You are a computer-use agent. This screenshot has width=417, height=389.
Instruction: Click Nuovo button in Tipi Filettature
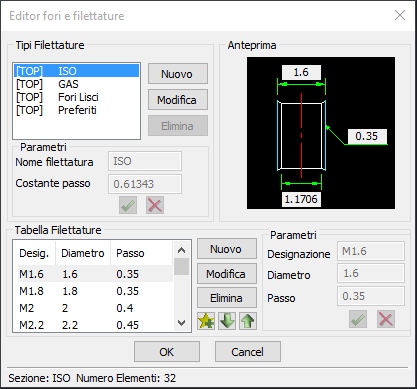click(x=178, y=74)
